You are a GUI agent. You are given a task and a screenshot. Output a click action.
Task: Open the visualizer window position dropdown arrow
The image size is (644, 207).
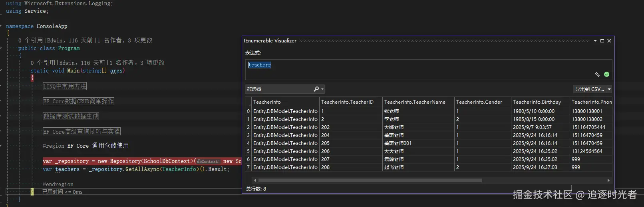[595, 41]
